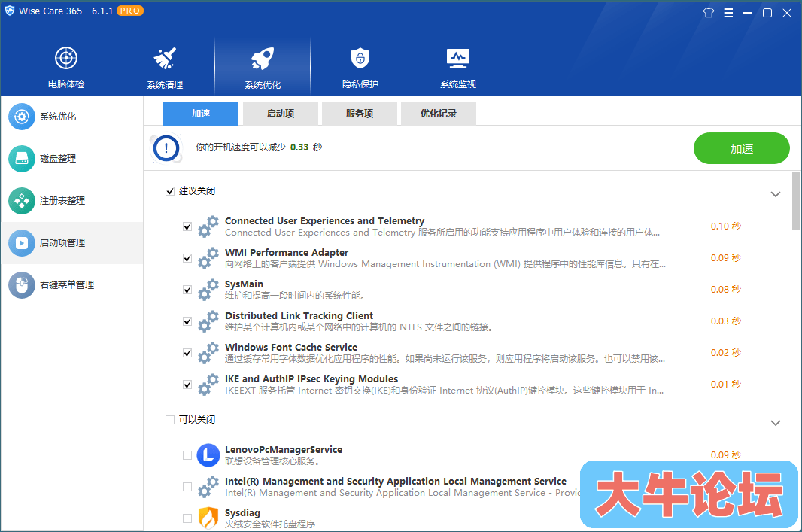Check the Intel(R) Management service checkbox
This screenshot has width=802, height=532.
click(x=187, y=487)
